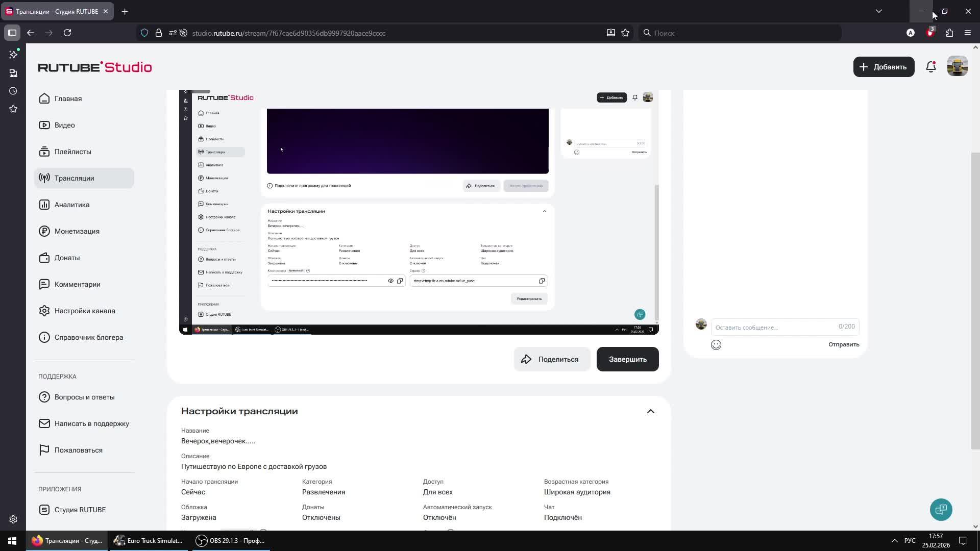Toggle the browser sidebar panel
The width and height of the screenshot is (980, 551).
pos(12,33)
